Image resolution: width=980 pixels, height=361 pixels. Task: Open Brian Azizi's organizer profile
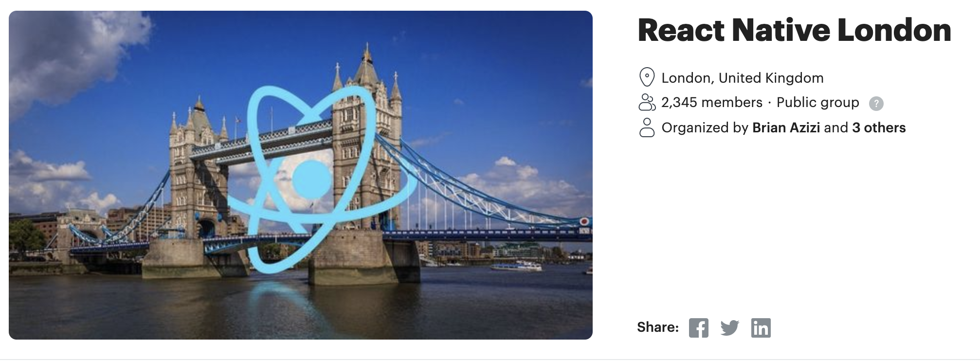(x=786, y=127)
